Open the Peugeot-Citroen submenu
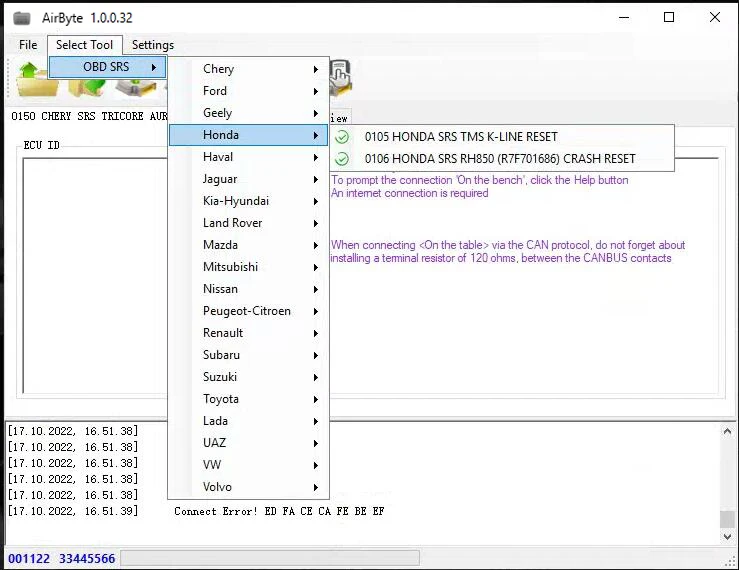The width and height of the screenshot is (739, 570). (x=248, y=311)
